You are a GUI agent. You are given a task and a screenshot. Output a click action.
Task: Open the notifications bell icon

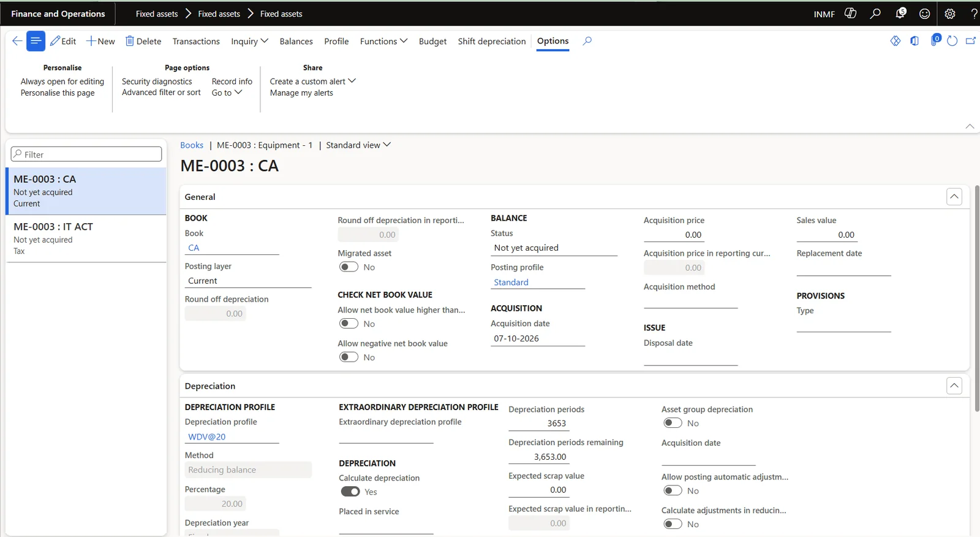click(x=900, y=13)
